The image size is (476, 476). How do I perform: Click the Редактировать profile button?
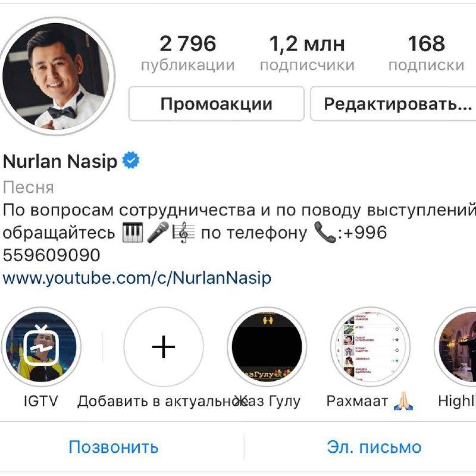coord(393,104)
